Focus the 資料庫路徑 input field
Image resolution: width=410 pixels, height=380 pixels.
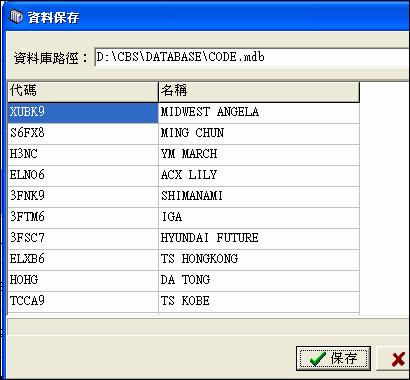[x=252, y=57]
